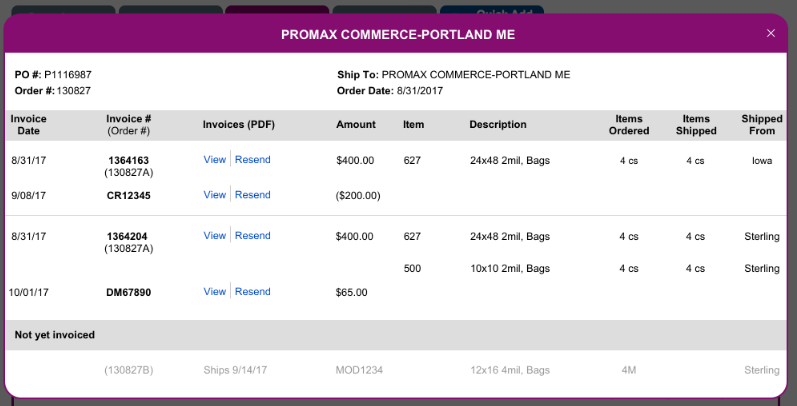Click the CR12345 invoice number
Viewport: 797px width, 406px height.
pos(129,196)
